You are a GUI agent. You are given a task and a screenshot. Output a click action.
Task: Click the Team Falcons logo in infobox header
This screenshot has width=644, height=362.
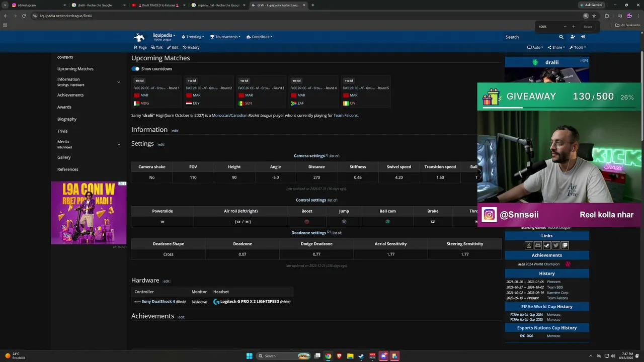pos(535,62)
